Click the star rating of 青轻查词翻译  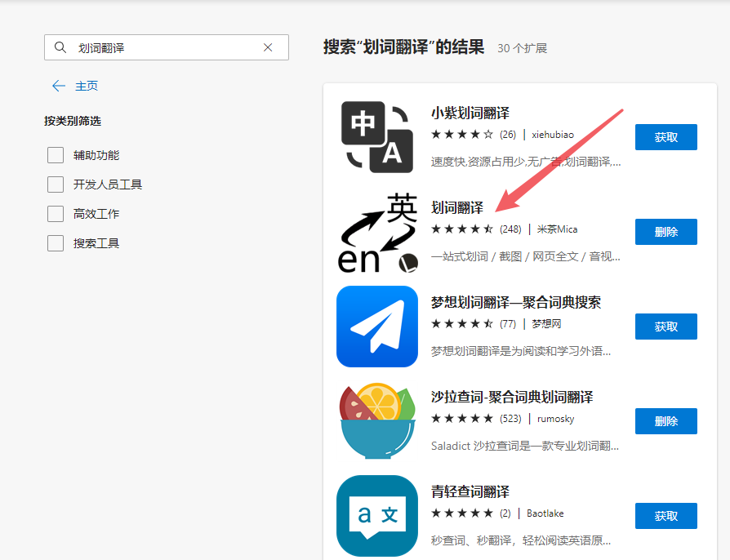click(x=462, y=513)
